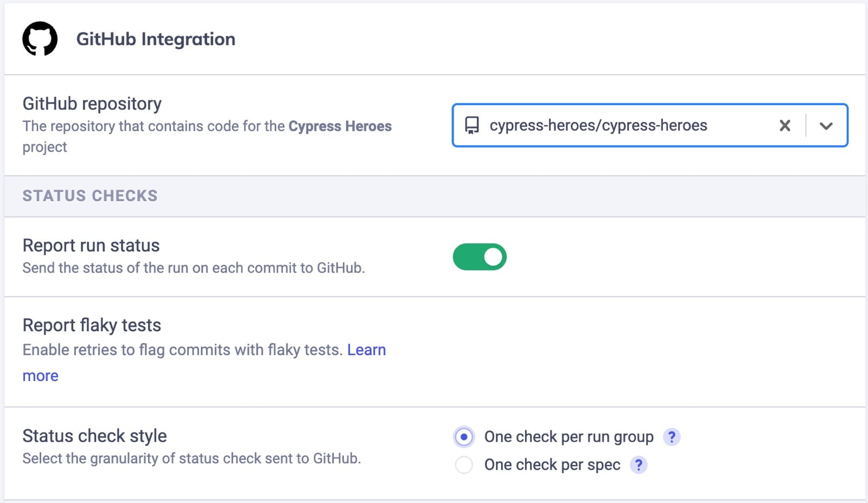Select the 'One check per run group' radio button
The height and width of the screenshot is (503, 868).
[x=464, y=436]
